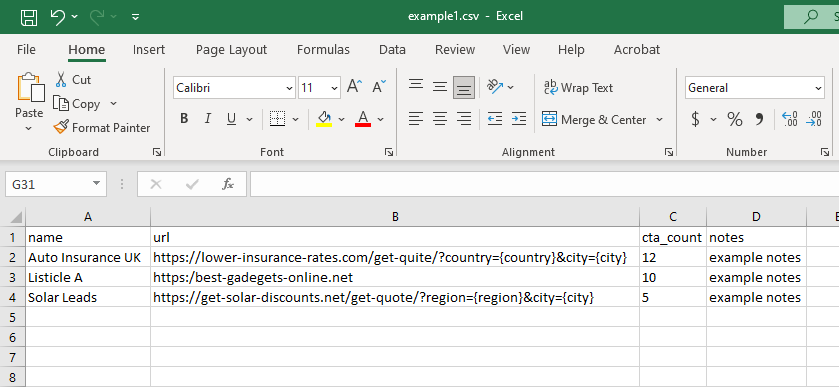
Task: Select column B header
Action: point(395,216)
